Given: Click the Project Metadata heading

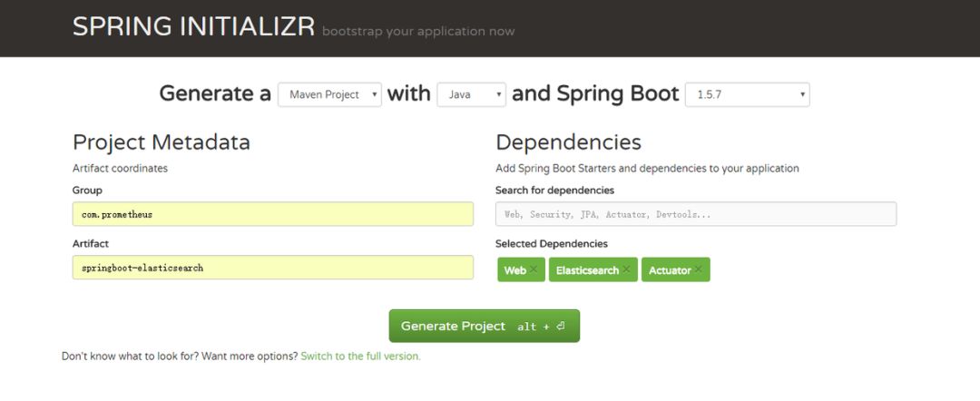Looking at the screenshot, I should click(162, 142).
